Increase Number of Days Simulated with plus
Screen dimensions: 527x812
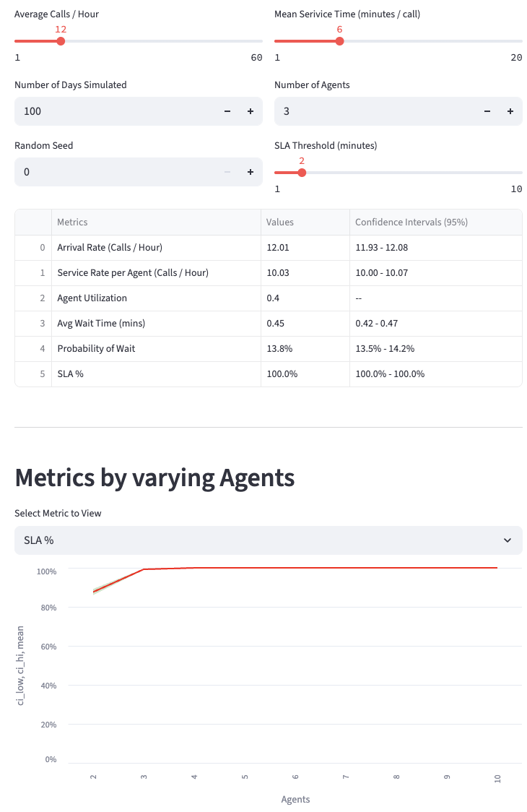pyautogui.click(x=251, y=111)
